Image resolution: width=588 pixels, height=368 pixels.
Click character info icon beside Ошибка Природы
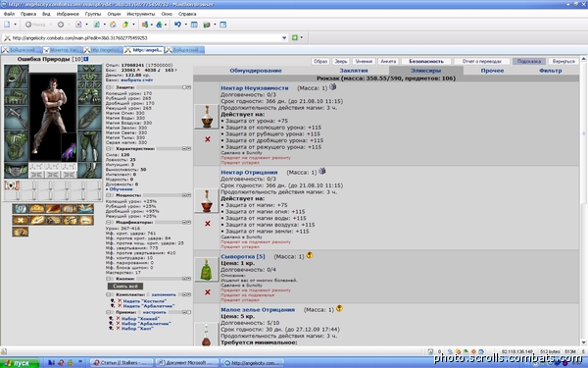point(86,59)
